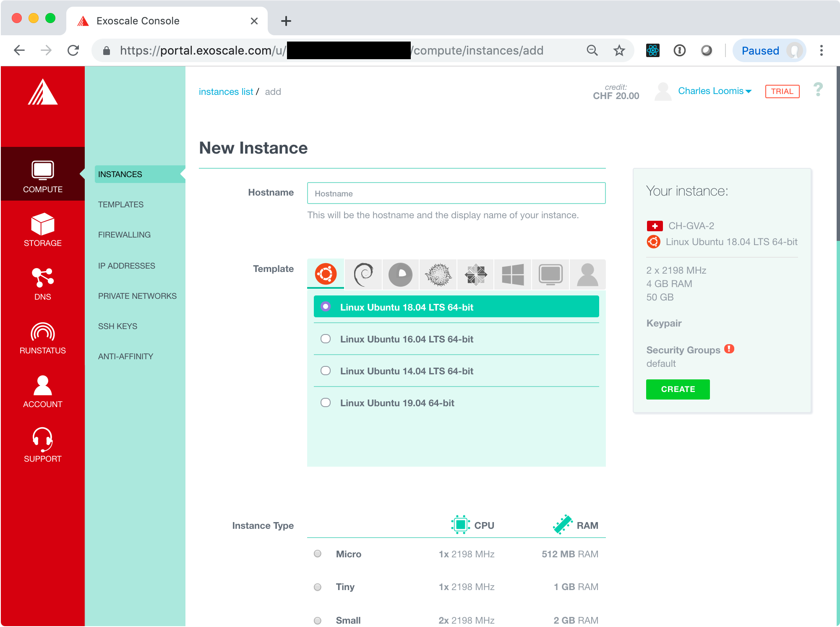Open the Firewalling menu item
Screen dimensions: 840x627
click(124, 235)
